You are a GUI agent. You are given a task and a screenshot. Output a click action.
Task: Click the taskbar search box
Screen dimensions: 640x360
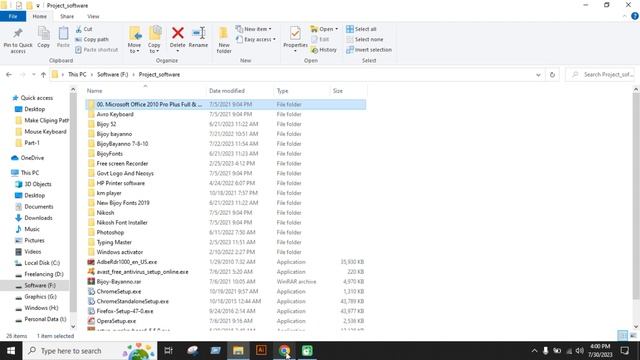tap(90, 351)
